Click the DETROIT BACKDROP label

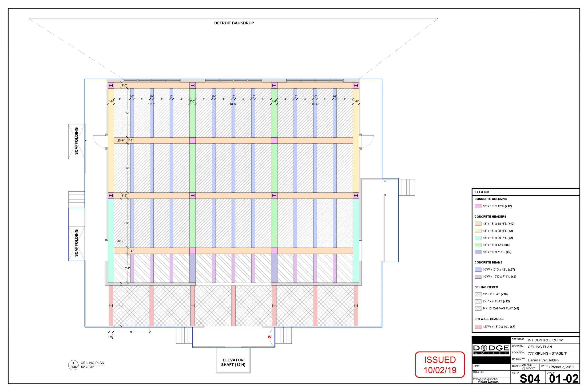pos(234,23)
